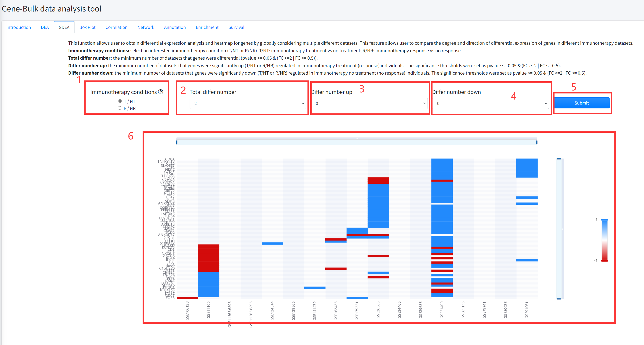Click the Immunotherapy conditions help icon
This screenshot has height=345, width=644.
tap(161, 92)
